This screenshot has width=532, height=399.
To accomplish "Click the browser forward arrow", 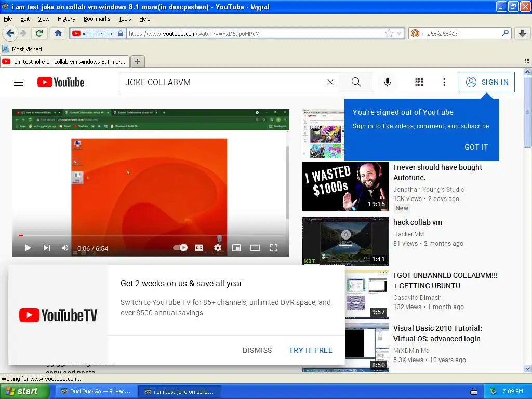I will [x=23, y=33].
